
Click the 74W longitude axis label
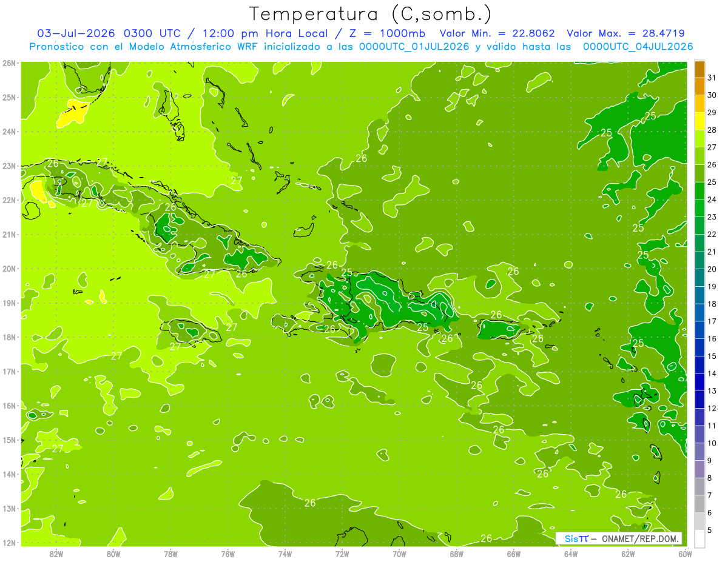[x=285, y=554]
